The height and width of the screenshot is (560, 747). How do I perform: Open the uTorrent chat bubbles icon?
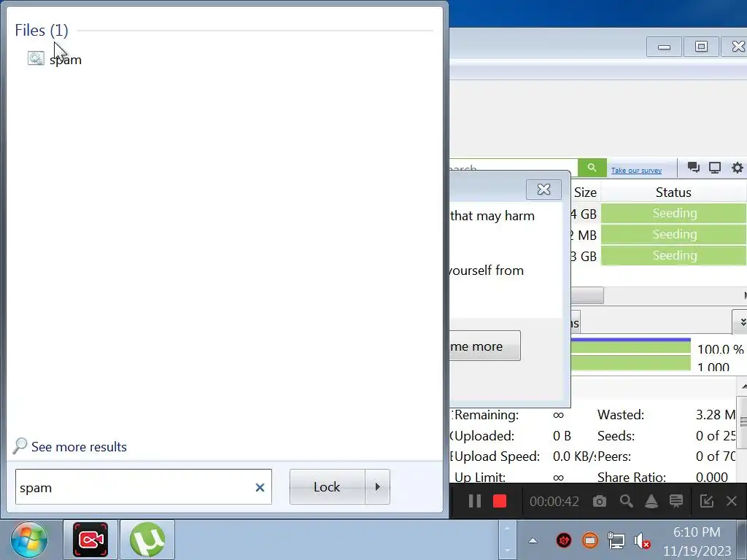pyautogui.click(x=694, y=168)
